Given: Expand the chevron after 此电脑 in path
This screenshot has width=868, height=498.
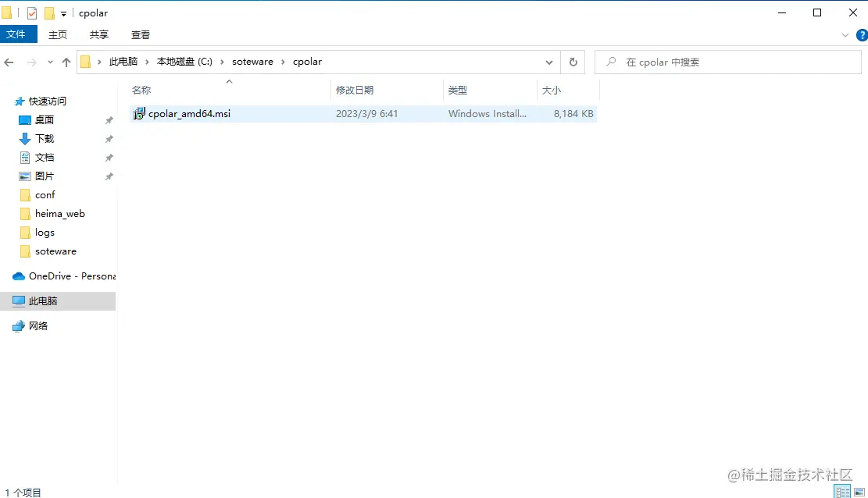Looking at the screenshot, I should [147, 62].
